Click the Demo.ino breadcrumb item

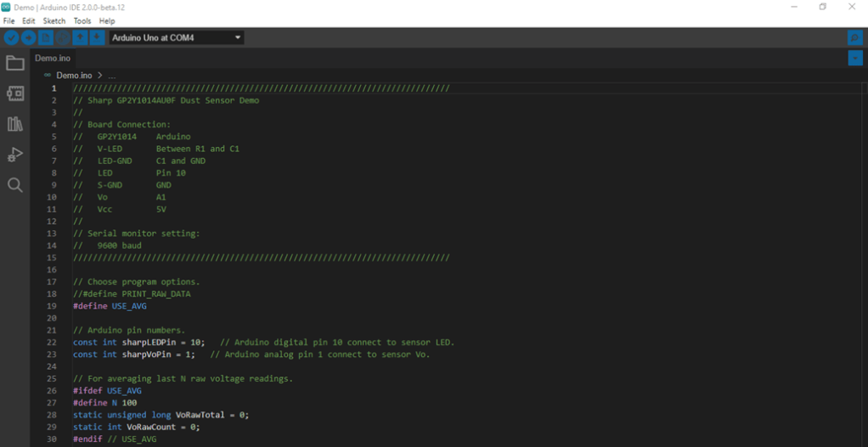[74, 76]
